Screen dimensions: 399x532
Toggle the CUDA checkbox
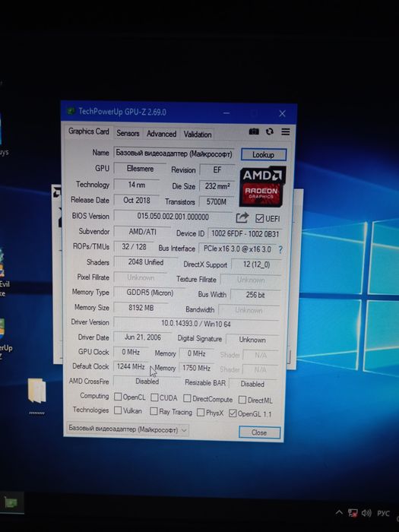(x=154, y=397)
